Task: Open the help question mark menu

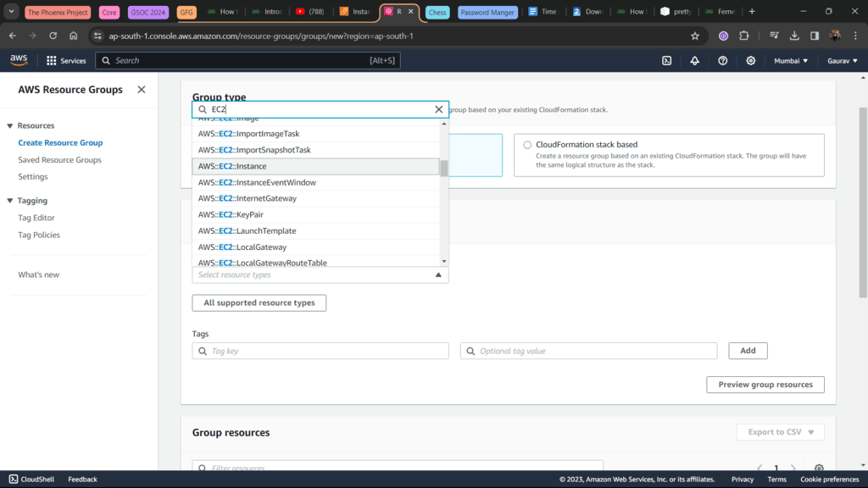Action: (722, 61)
